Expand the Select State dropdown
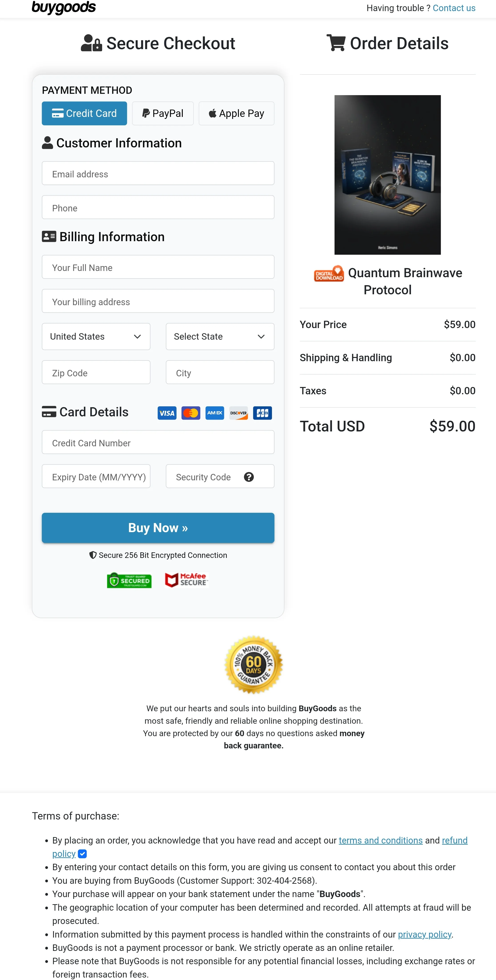496x980 pixels. 220,336
